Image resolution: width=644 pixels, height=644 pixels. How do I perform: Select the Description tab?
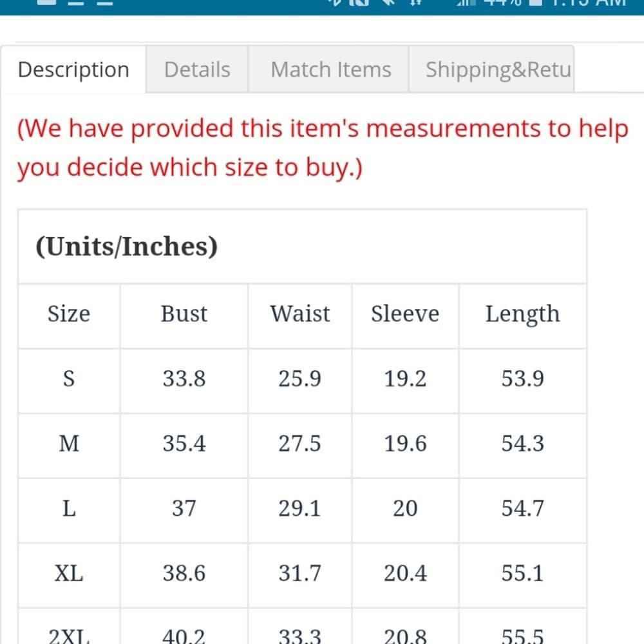tap(73, 70)
